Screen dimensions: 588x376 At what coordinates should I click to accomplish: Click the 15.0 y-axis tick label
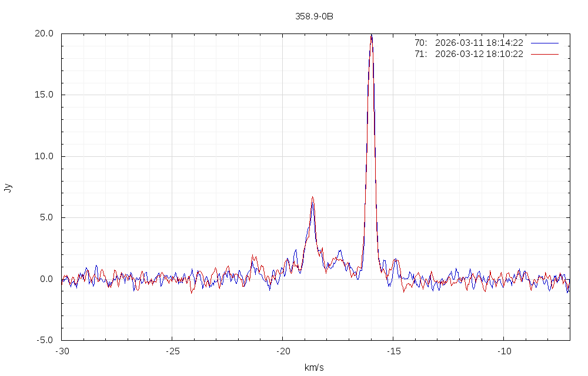click(x=44, y=95)
